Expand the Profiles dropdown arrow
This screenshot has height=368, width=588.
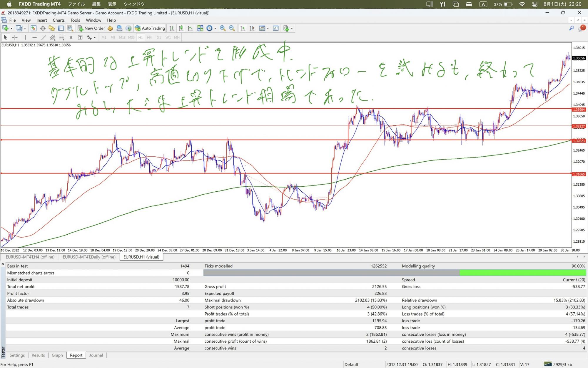[x=25, y=28]
